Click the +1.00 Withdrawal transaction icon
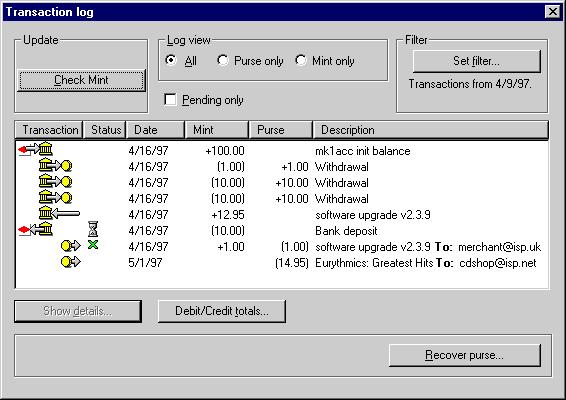This screenshot has width=566, height=400. 55,166
